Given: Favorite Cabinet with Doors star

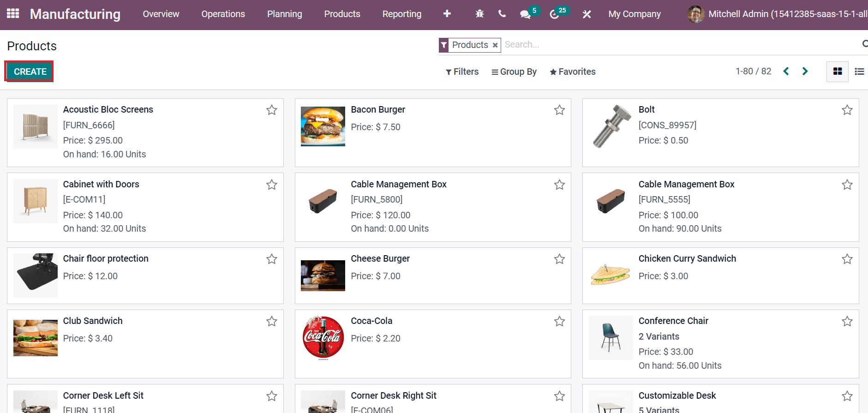Looking at the screenshot, I should [272, 185].
